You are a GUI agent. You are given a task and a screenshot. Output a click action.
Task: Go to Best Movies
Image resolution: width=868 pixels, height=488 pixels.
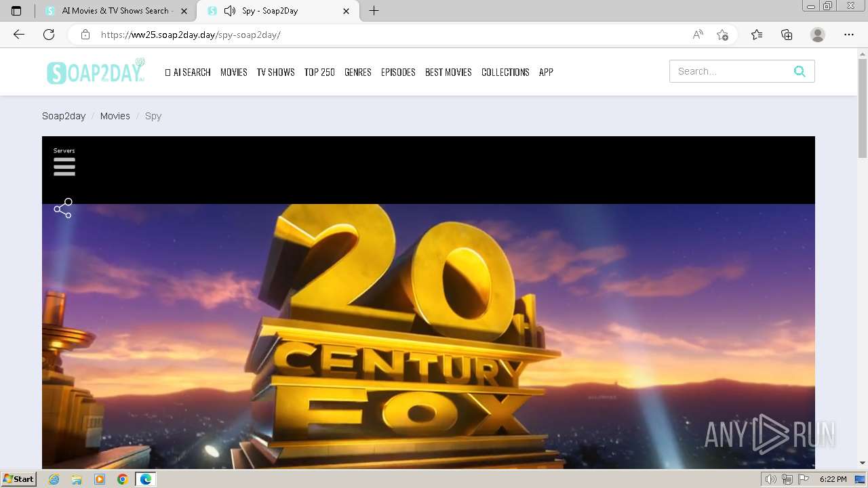(x=448, y=72)
